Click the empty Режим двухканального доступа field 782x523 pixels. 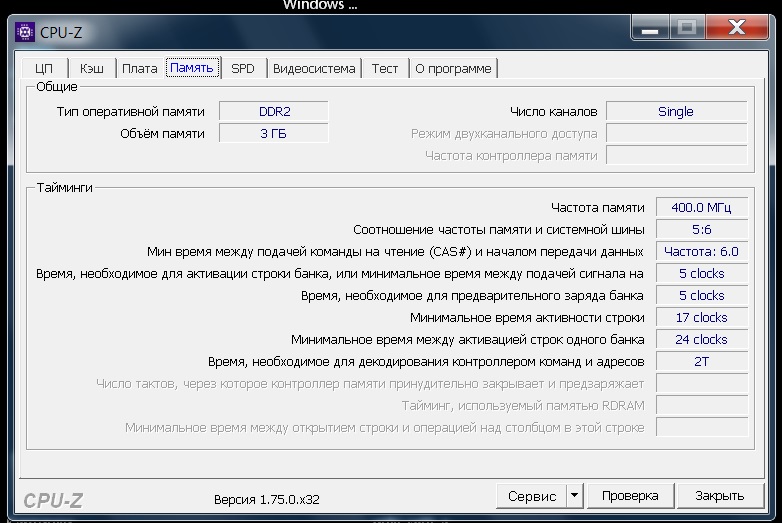tap(676, 134)
